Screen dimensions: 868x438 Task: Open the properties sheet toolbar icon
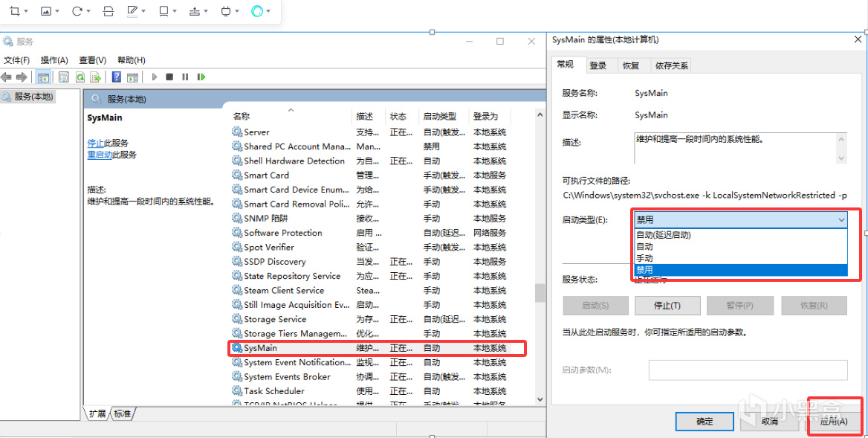(64, 77)
